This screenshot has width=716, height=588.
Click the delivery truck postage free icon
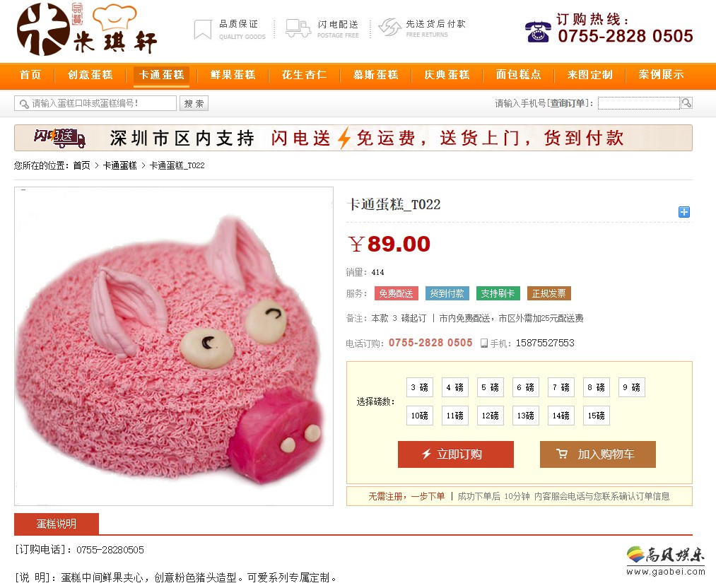point(298,28)
